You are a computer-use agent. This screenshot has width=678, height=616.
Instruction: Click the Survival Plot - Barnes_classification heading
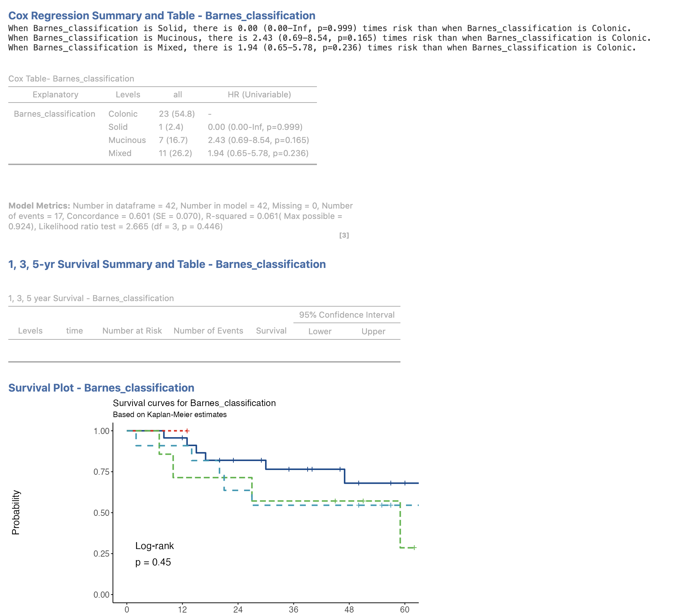[x=101, y=388]
